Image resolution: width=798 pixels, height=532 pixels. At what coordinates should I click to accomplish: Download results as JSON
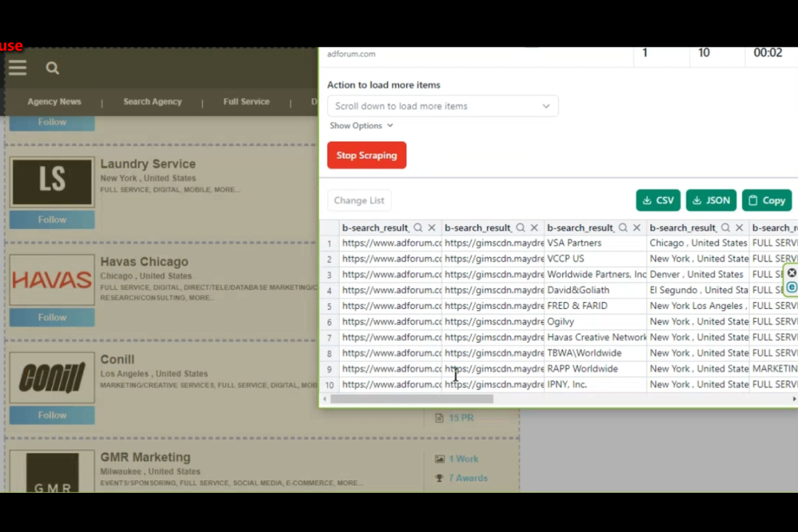point(711,200)
